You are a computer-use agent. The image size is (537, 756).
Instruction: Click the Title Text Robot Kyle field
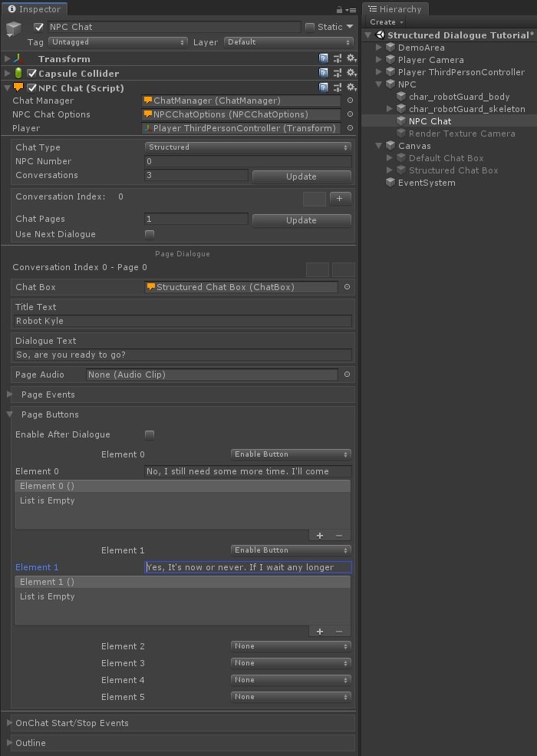[183, 321]
